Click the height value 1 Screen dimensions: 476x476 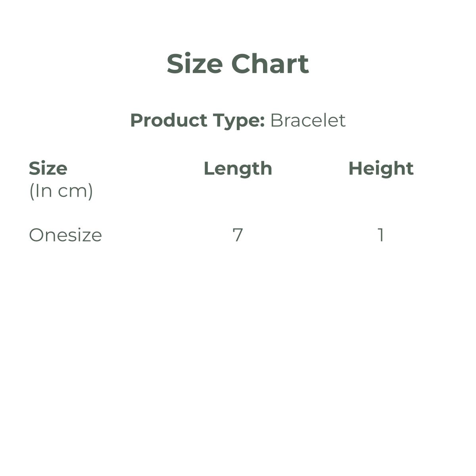(x=381, y=235)
